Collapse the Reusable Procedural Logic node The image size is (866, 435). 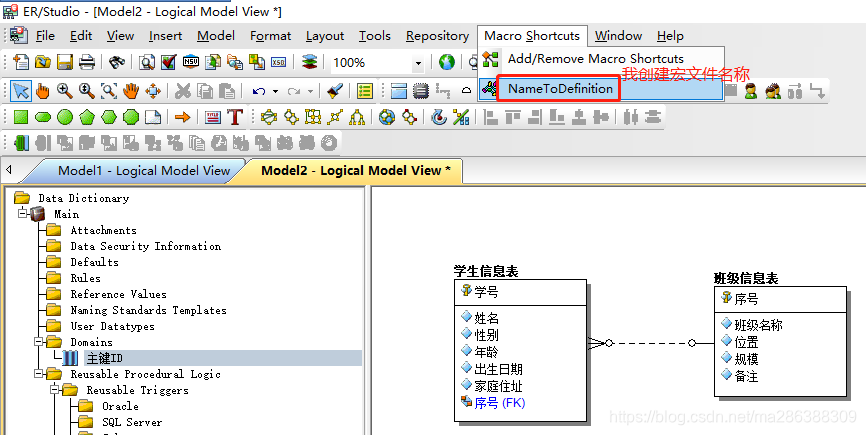tap(39, 374)
